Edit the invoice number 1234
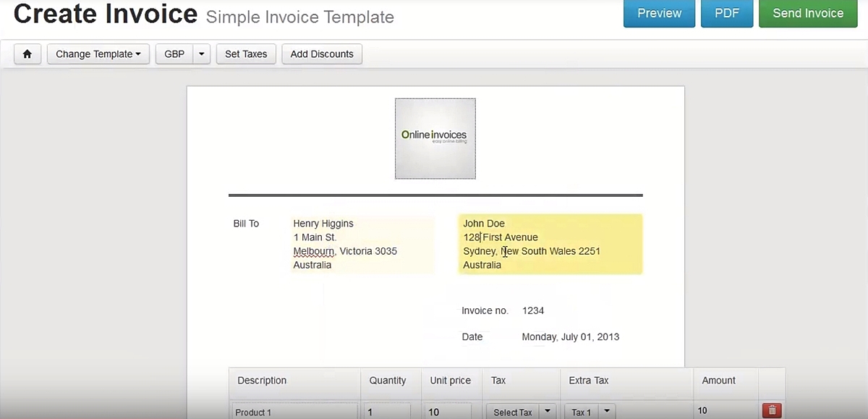This screenshot has width=868, height=419. pos(533,311)
